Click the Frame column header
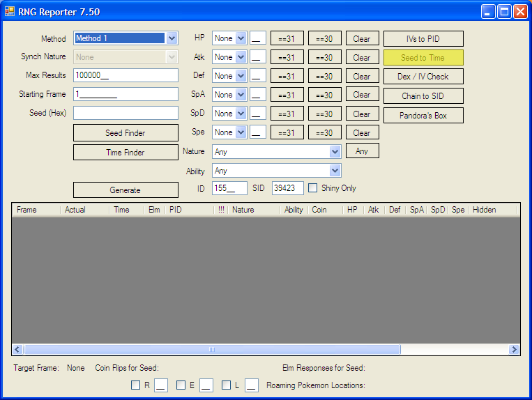 click(x=35, y=210)
